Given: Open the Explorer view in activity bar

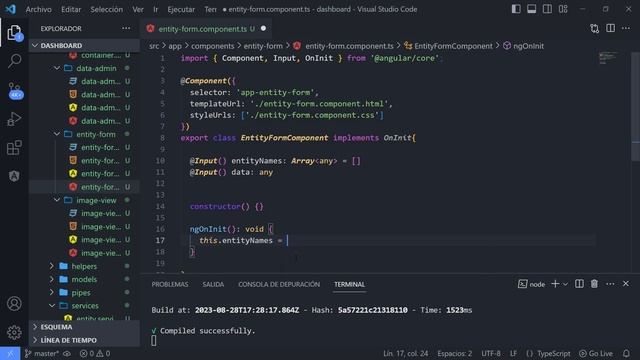Looking at the screenshot, I should pos(14,32).
